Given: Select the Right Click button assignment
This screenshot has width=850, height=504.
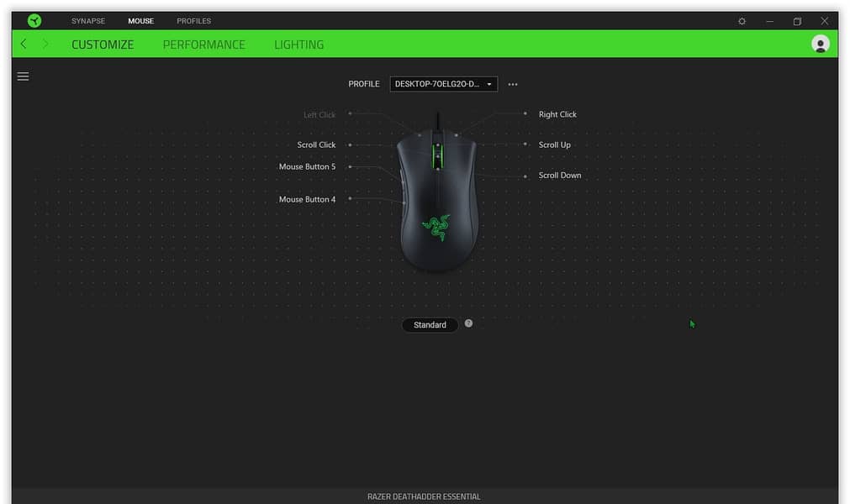Looking at the screenshot, I should coord(557,114).
